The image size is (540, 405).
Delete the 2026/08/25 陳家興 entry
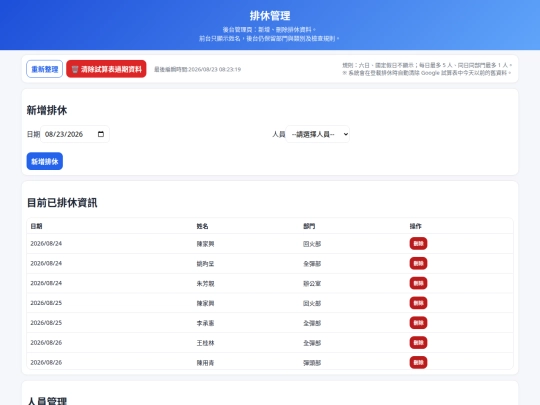point(418,303)
